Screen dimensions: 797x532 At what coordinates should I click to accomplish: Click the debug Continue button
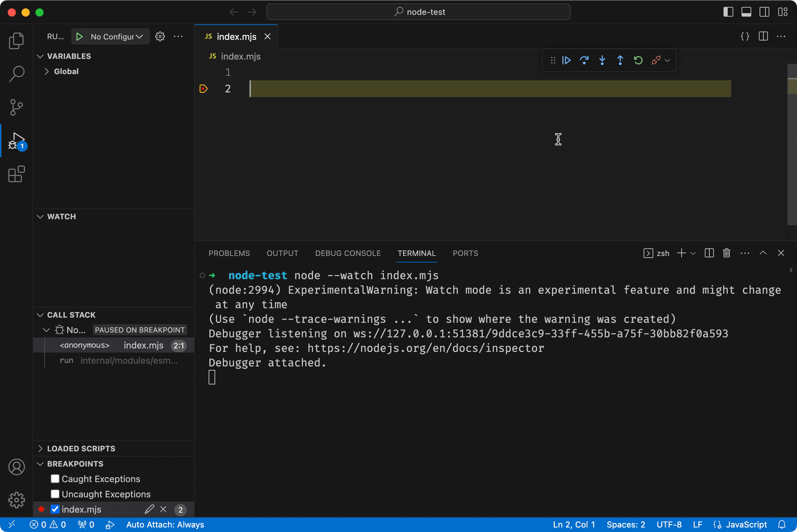point(566,60)
